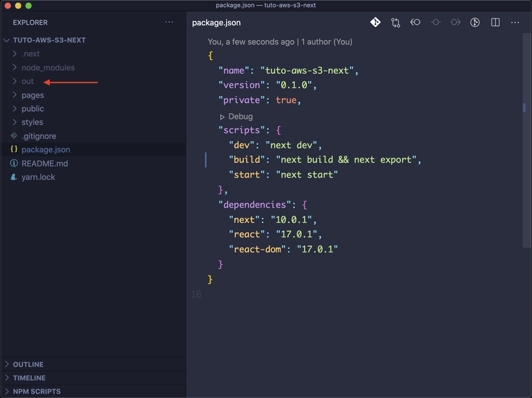Expand the NPM SCRIPTS panel section
The height and width of the screenshot is (398, 532).
click(x=93, y=391)
